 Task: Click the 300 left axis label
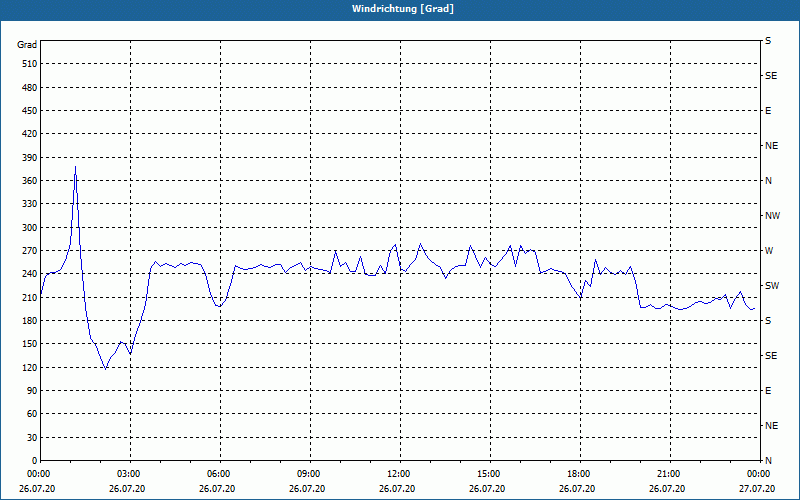(x=29, y=228)
